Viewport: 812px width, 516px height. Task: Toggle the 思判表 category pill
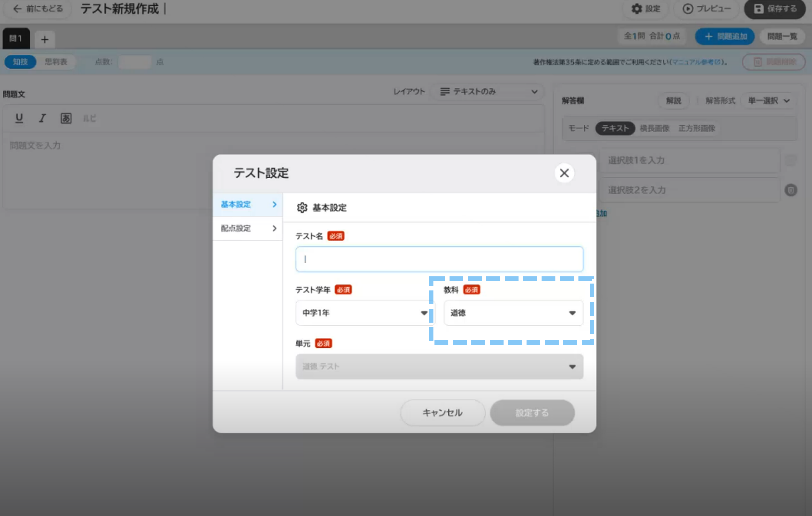pyautogui.click(x=56, y=62)
